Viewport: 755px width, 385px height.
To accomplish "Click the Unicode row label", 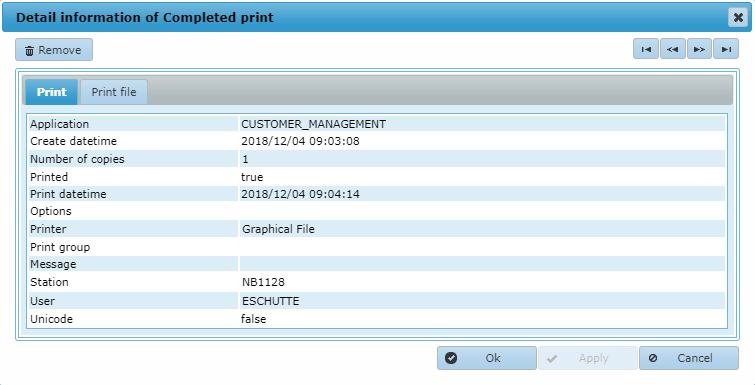I will 52,319.
